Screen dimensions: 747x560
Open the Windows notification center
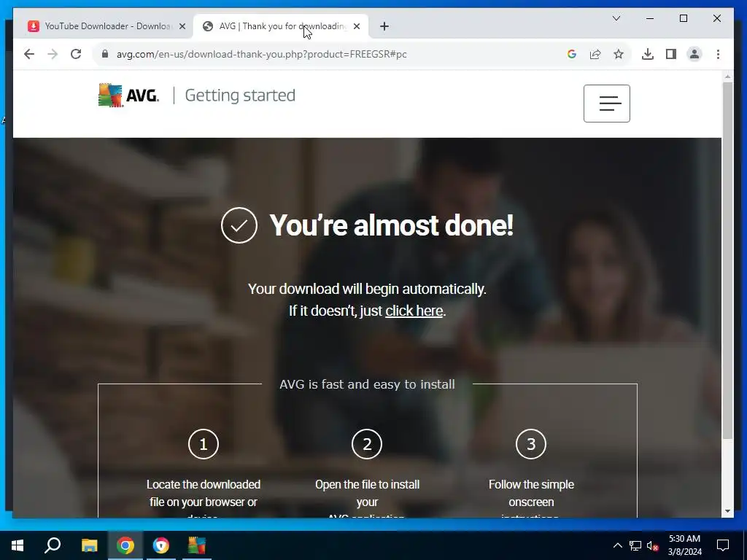click(723, 545)
